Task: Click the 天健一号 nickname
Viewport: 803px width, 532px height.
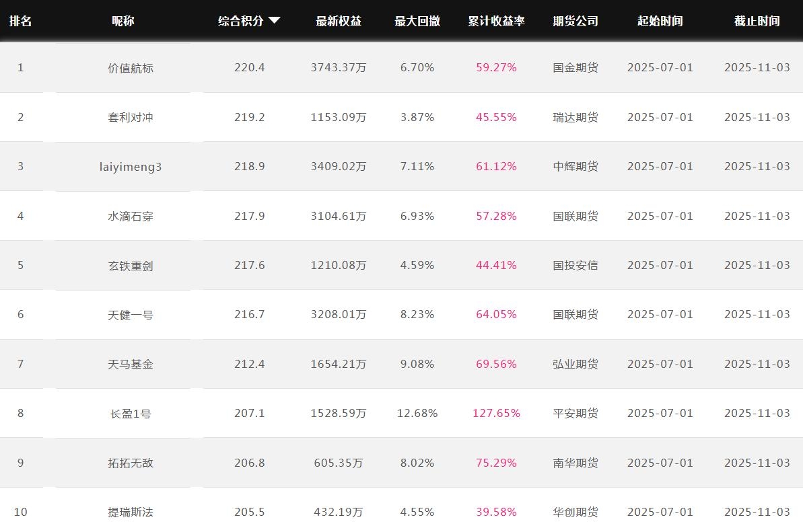Action: tap(131, 315)
